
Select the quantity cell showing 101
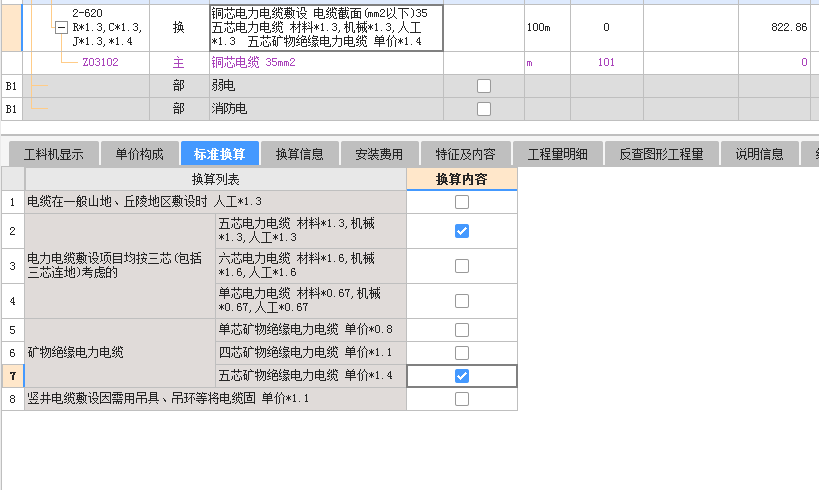[605, 63]
